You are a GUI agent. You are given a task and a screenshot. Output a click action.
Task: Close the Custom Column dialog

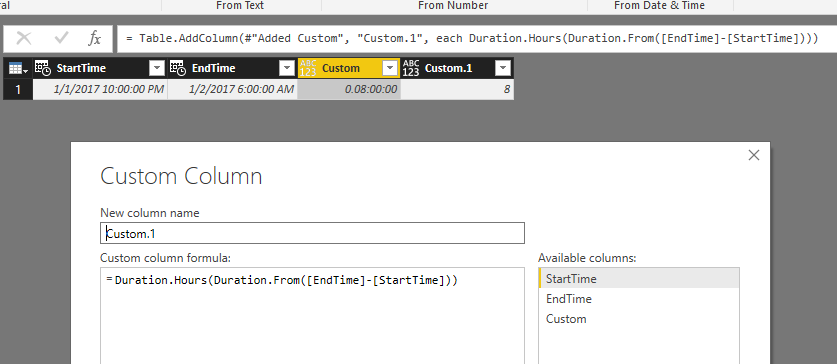point(754,155)
